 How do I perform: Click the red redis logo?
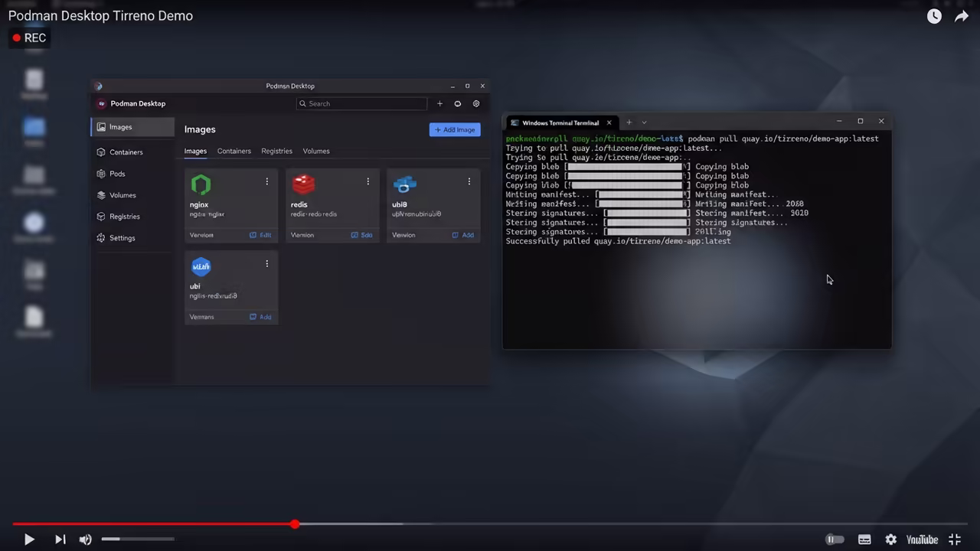[303, 184]
